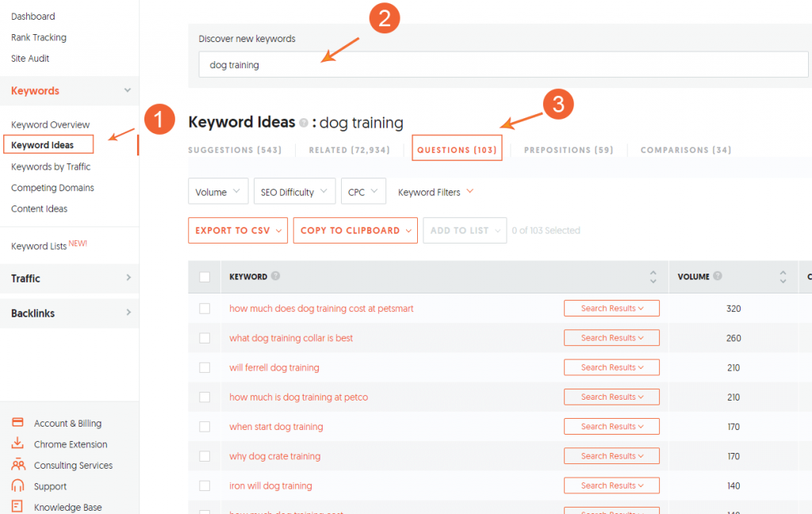
Task: Switch to the Suggestions (543) tab
Action: click(x=235, y=150)
